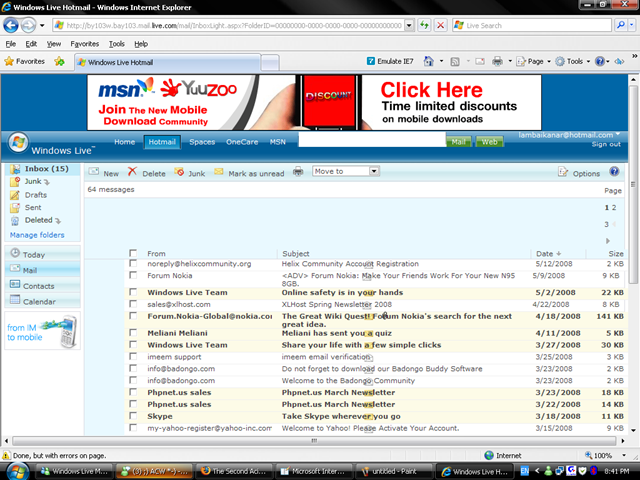
Task: Click the browser Back arrow button
Action: point(17,24)
